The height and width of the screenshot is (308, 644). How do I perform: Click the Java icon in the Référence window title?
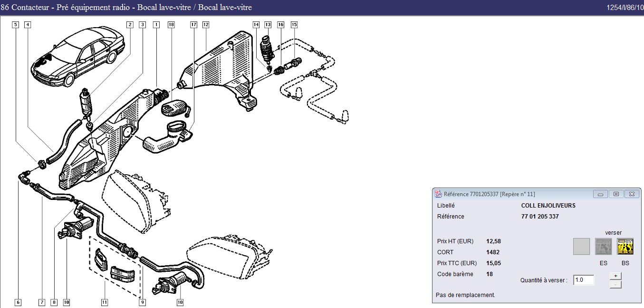pos(439,194)
